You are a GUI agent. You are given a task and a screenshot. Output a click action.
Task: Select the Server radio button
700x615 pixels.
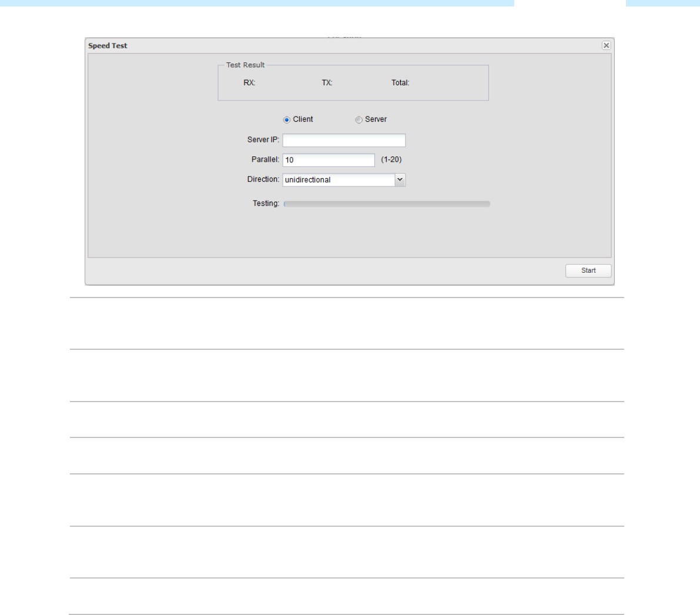point(359,120)
